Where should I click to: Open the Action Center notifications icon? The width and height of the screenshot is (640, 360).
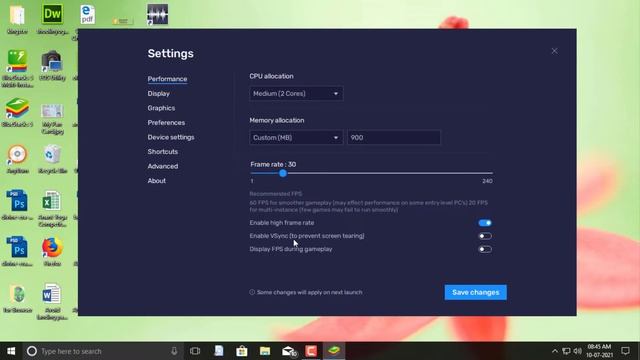[x=625, y=351]
